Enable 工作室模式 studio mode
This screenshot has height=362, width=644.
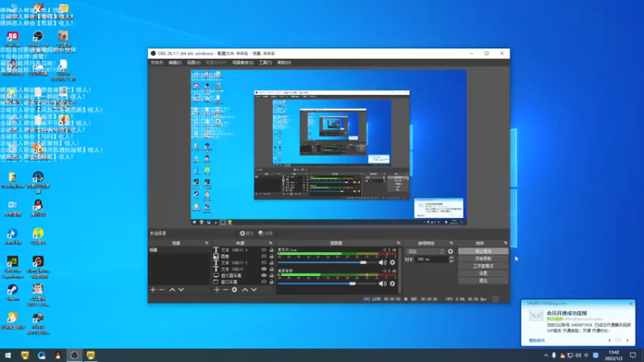coord(483,266)
